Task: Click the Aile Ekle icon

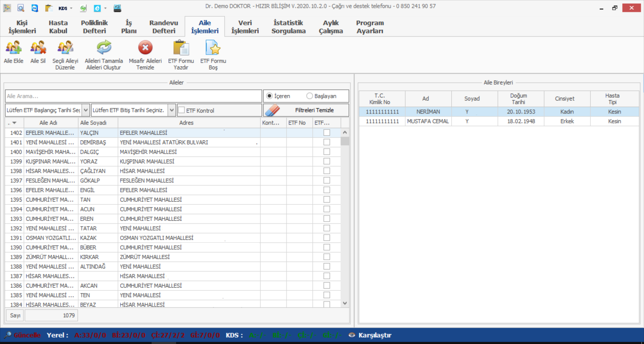Action: (x=13, y=48)
